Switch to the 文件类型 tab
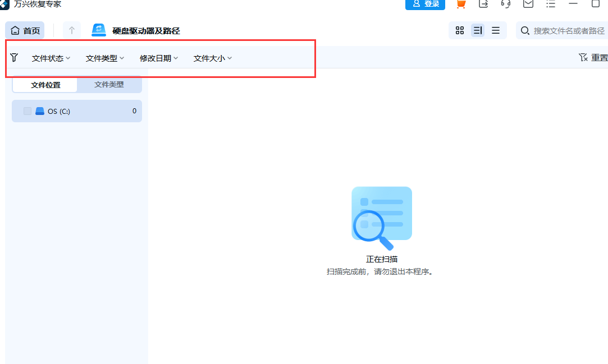 point(110,84)
